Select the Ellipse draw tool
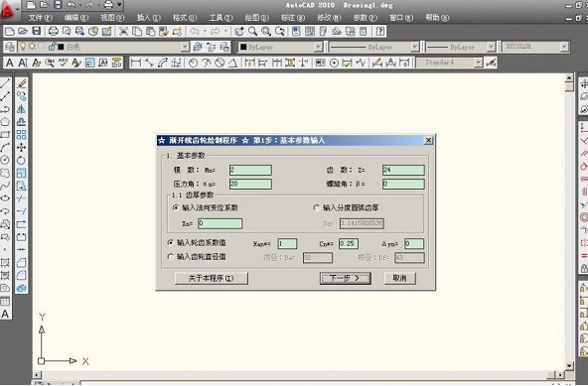Image resolution: width=588 pixels, height=386 pixels. (x=5, y=198)
